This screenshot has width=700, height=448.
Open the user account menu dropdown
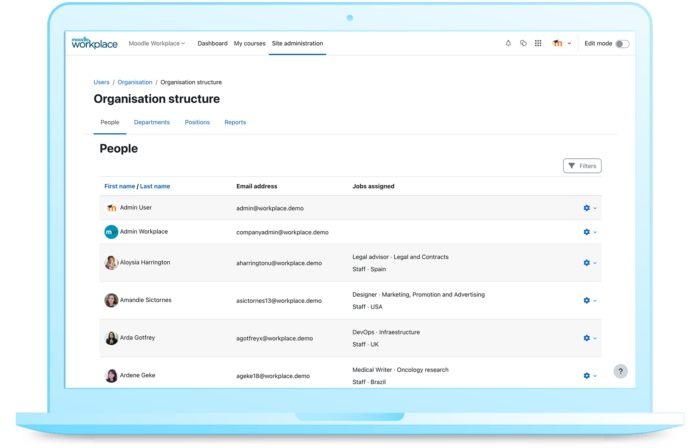562,44
